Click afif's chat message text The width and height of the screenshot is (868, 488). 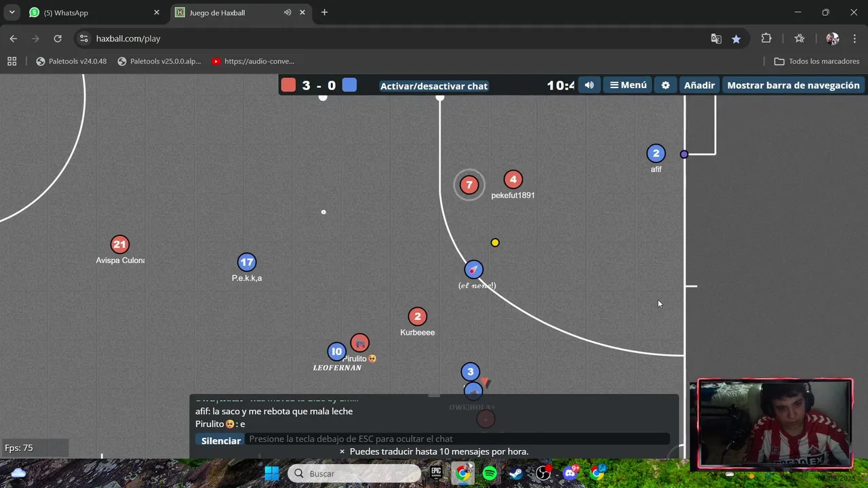[274, 411]
